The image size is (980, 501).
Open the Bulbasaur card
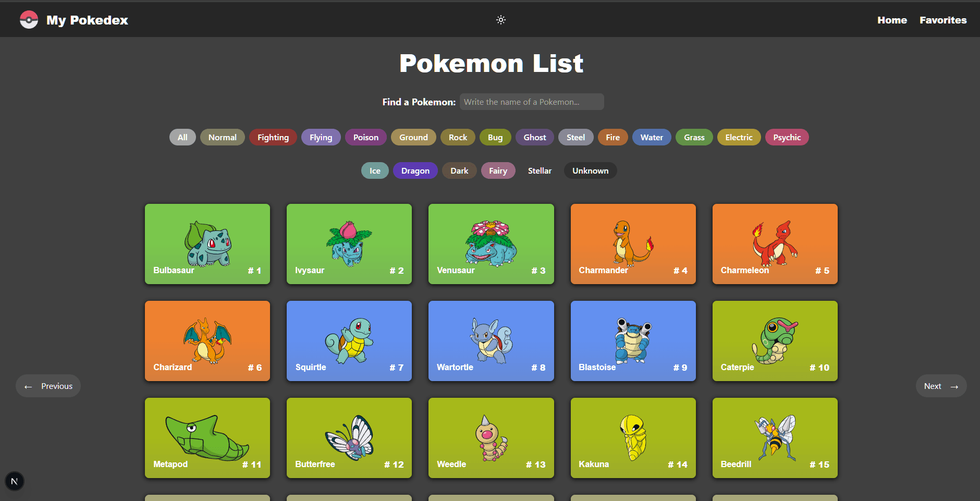point(207,244)
